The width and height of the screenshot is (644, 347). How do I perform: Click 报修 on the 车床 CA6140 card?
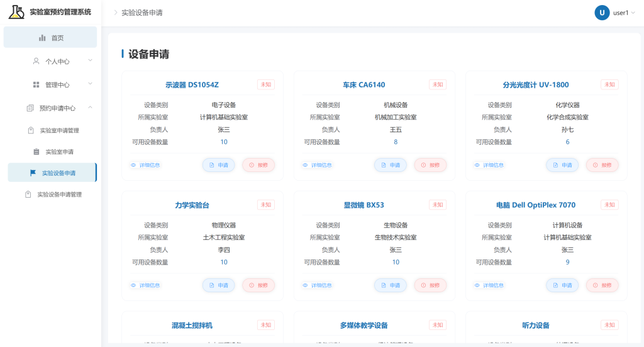(x=430, y=165)
